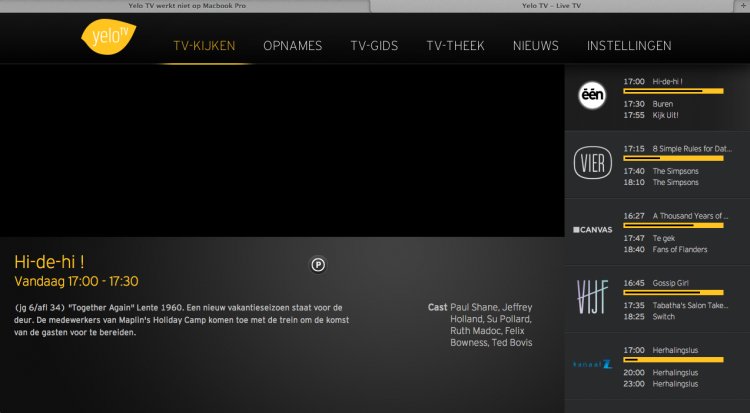
Task: Click the Yelo TV logo
Action: point(109,36)
